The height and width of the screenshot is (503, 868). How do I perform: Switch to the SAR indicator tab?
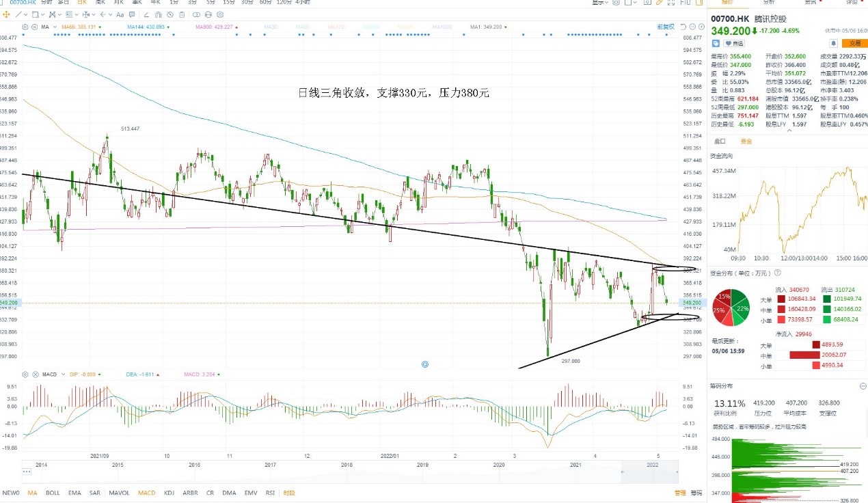(95, 493)
